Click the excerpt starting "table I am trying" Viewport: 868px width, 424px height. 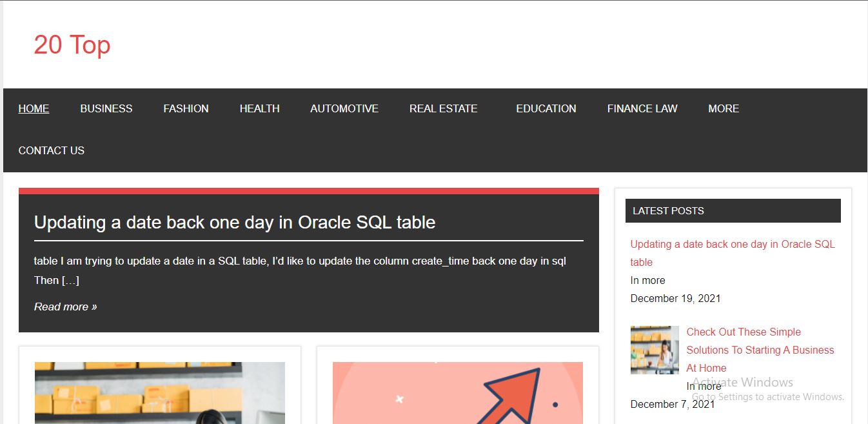pyautogui.click(x=300, y=270)
